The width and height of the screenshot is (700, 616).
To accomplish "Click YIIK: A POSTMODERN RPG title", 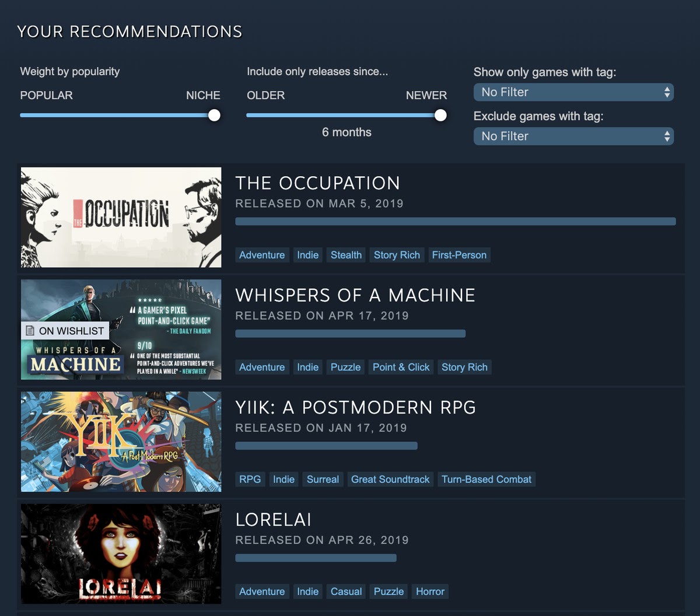I will click(x=356, y=407).
